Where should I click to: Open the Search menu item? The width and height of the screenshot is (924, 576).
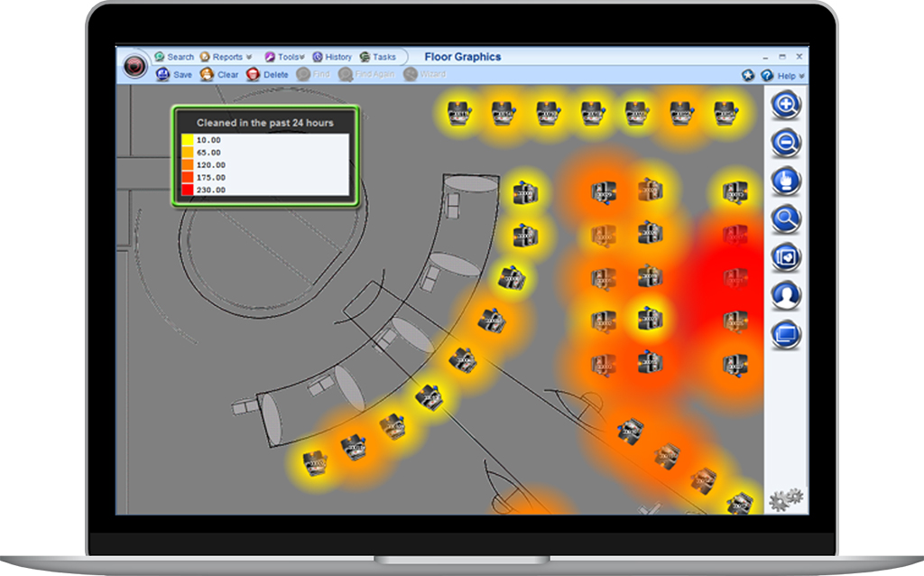pos(174,57)
